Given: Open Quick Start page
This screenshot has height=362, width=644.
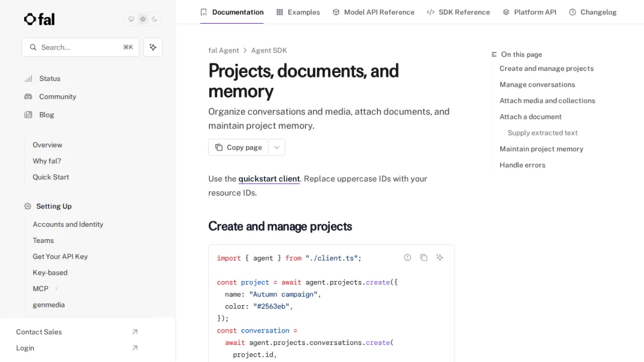Looking at the screenshot, I should coord(50,177).
